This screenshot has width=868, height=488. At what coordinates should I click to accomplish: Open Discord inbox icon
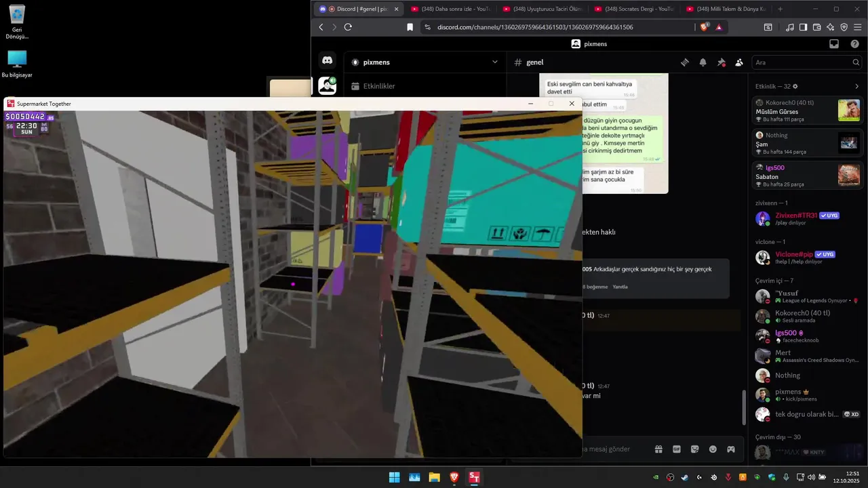(x=834, y=44)
